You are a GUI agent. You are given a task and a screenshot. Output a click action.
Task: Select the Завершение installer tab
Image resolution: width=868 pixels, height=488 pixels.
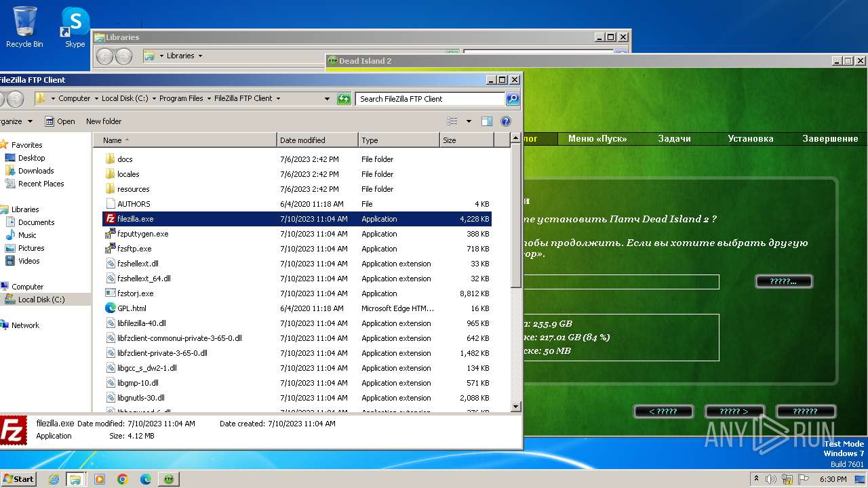tap(830, 138)
